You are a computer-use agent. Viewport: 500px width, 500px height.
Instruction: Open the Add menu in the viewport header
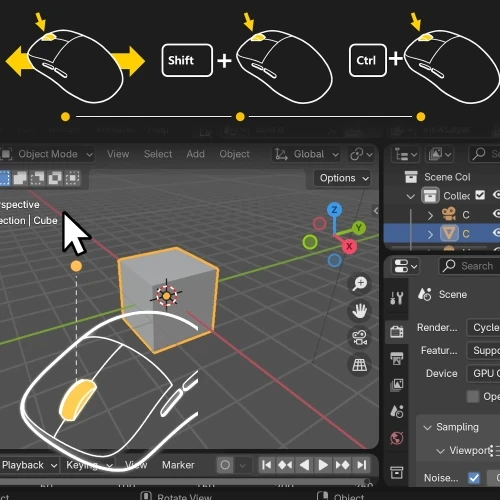195,154
